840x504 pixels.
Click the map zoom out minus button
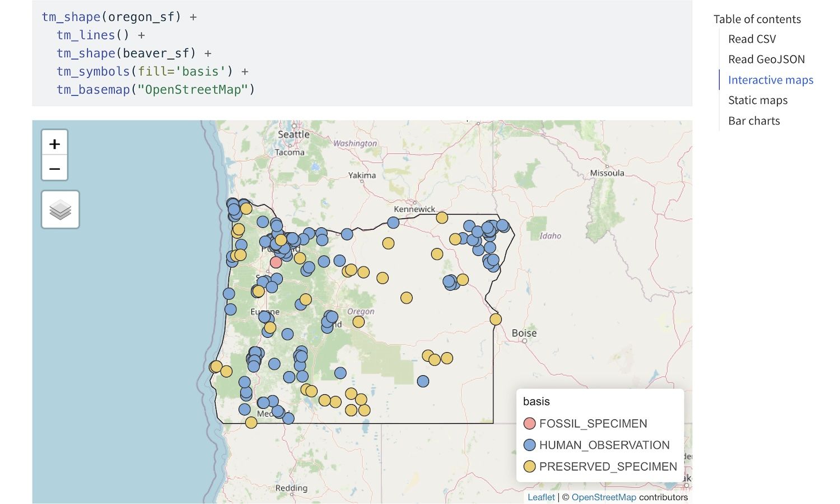pos(54,169)
